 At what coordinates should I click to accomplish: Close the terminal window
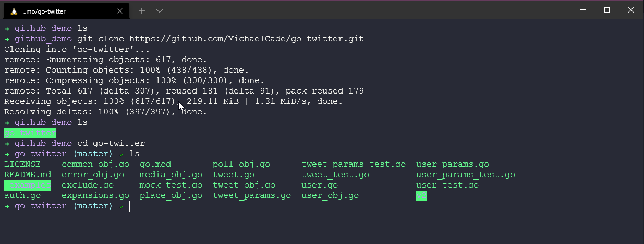point(631,10)
